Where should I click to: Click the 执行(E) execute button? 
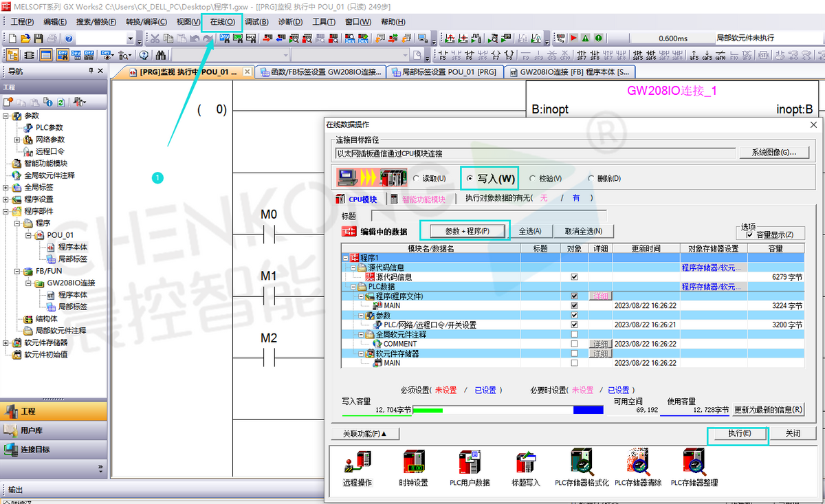point(738,434)
